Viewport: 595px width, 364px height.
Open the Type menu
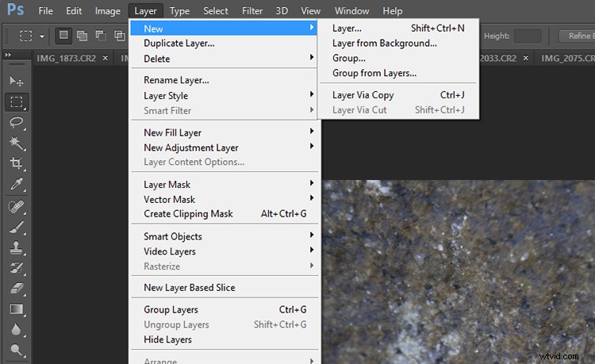(x=179, y=11)
